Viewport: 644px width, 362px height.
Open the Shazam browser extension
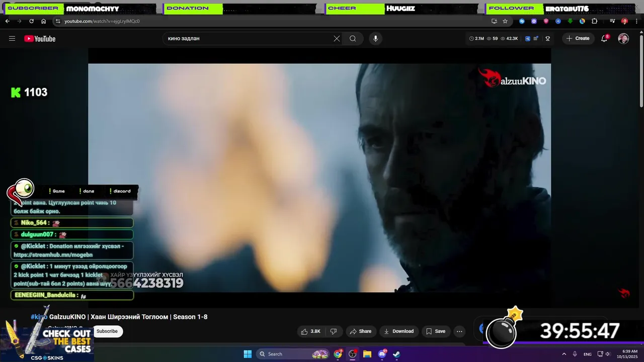click(522, 21)
